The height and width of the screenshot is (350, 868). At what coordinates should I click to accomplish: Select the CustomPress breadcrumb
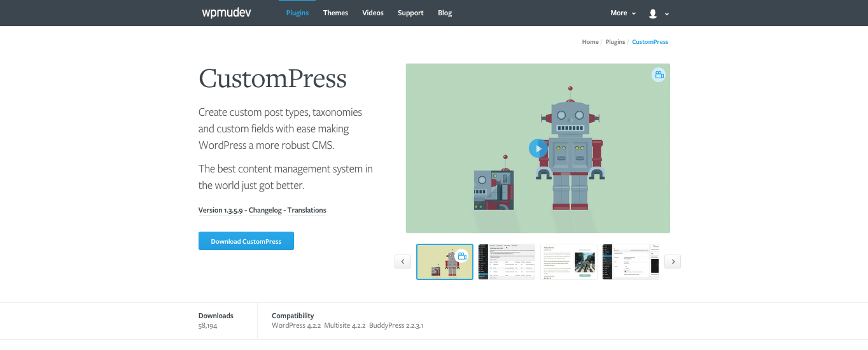click(x=650, y=42)
